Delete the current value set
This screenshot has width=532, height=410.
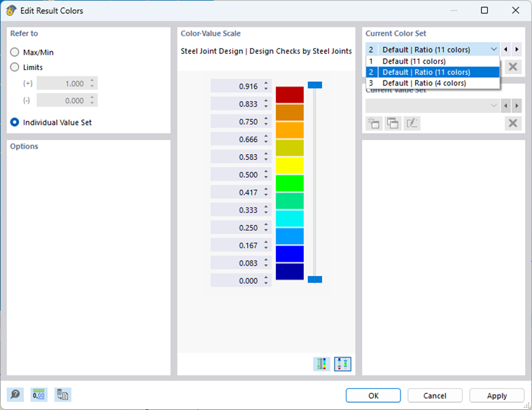(x=513, y=123)
